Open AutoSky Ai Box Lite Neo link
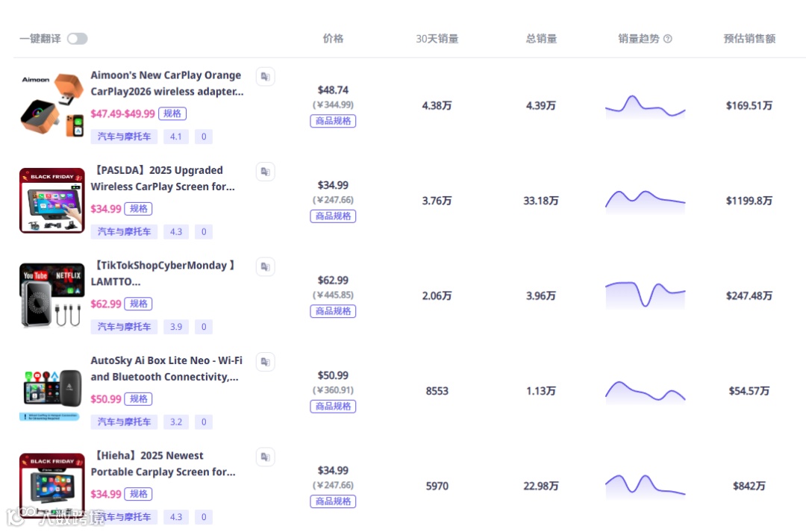Screen dimensions: 806x532 [166, 369]
